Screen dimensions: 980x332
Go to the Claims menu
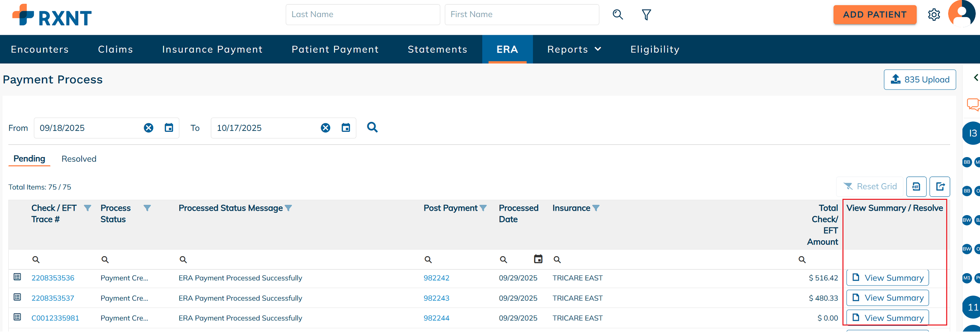click(x=116, y=49)
